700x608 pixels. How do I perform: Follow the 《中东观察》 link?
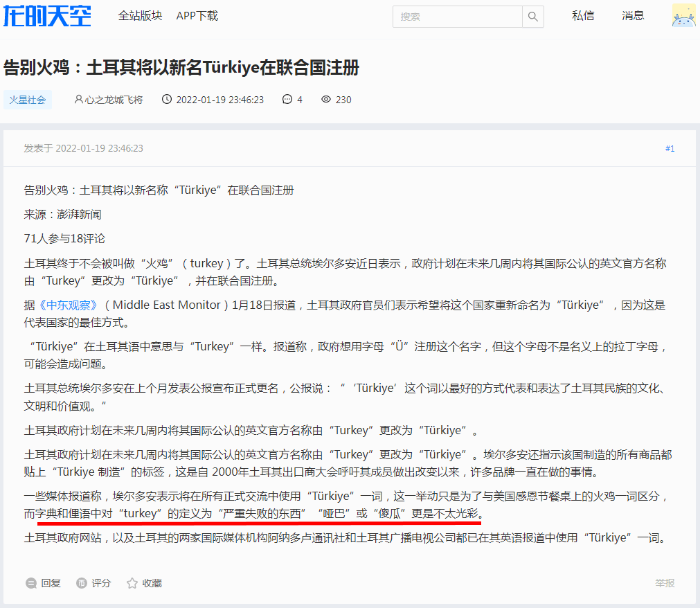tap(69, 305)
